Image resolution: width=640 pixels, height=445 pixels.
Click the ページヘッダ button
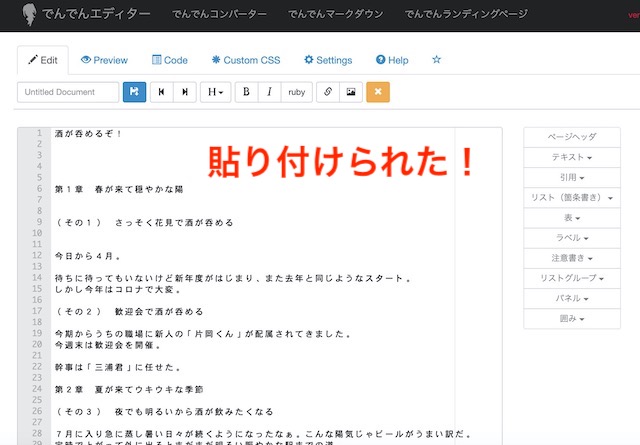coord(572,138)
